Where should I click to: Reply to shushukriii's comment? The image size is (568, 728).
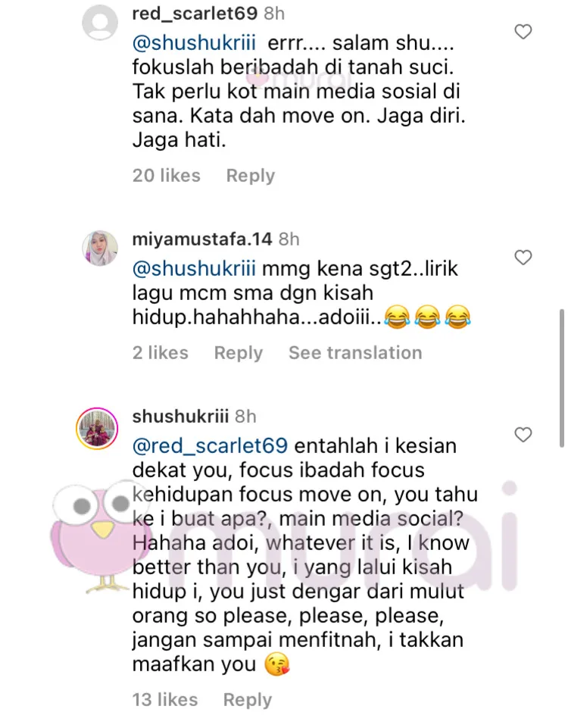248,700
